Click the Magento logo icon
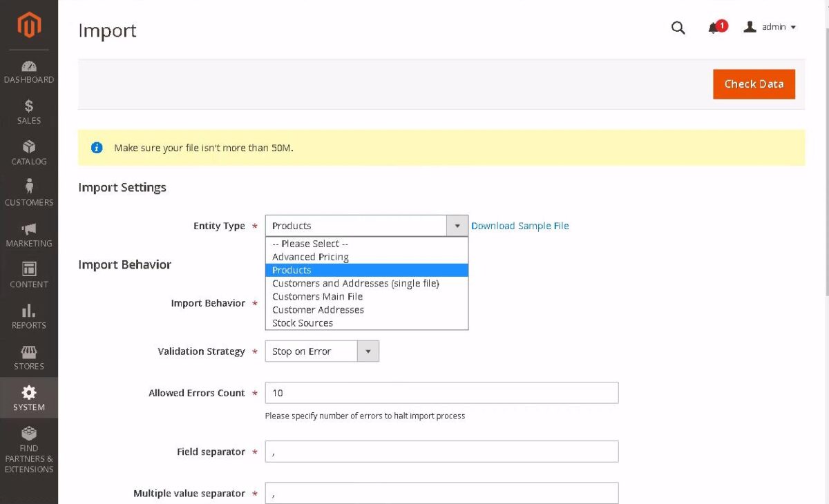The image size is (829, 504). coord(29,26)
